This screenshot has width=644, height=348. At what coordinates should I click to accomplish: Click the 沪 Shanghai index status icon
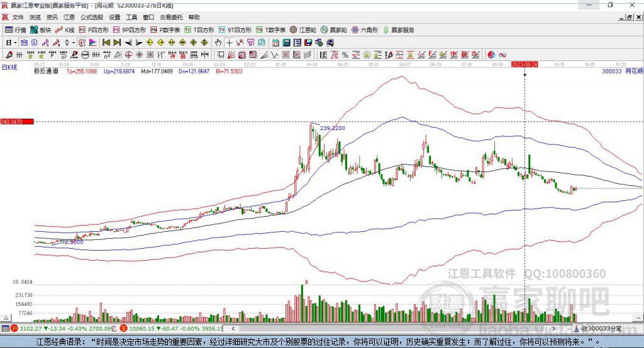tap(14, 329)
